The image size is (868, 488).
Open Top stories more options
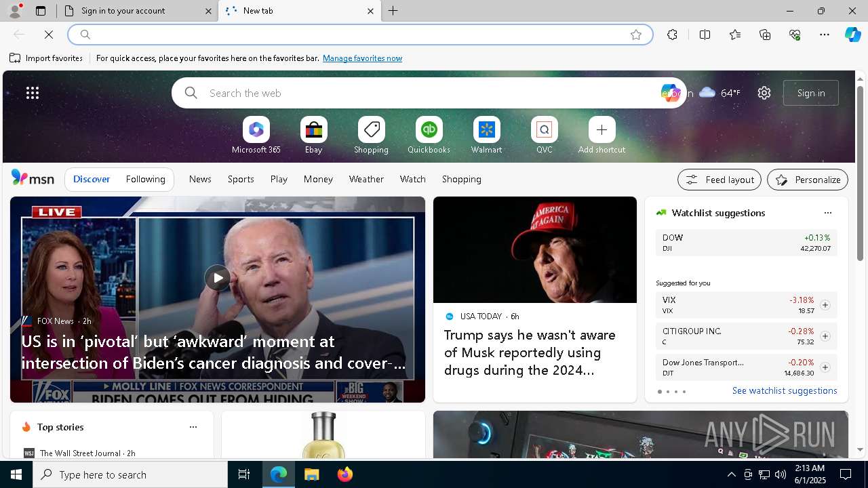[x=193, y=427]
